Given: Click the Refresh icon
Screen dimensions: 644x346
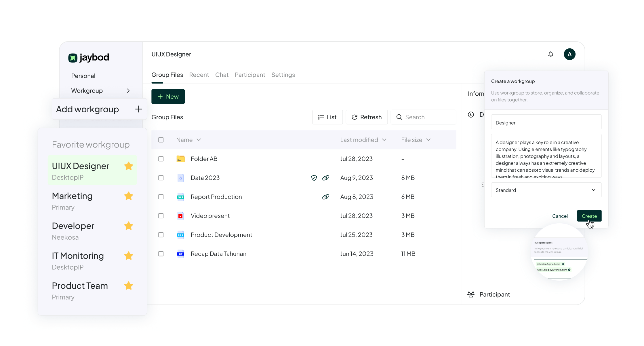Looking at the screenshot, I should click(354, 117).
